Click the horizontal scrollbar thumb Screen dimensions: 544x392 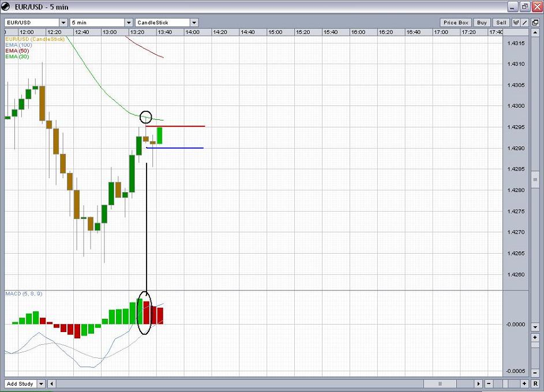click(x=440, y=383)
